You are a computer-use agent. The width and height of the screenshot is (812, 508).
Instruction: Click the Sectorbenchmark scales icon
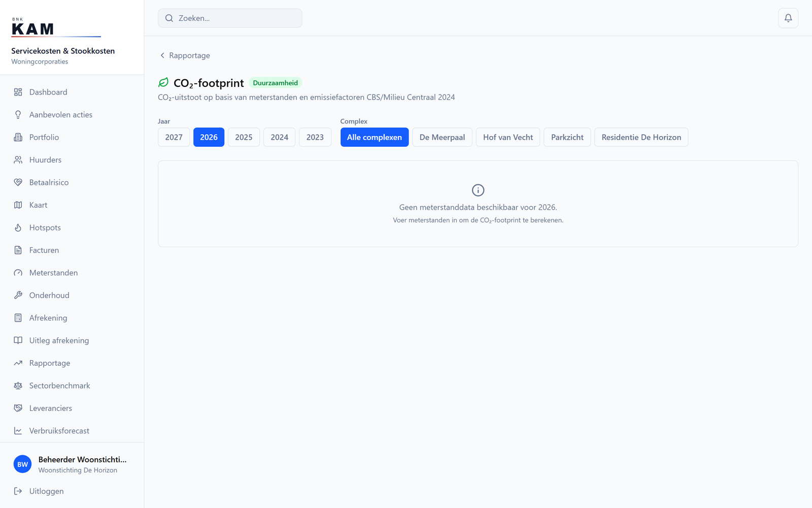pyautogui.click(x=18, y=386)
